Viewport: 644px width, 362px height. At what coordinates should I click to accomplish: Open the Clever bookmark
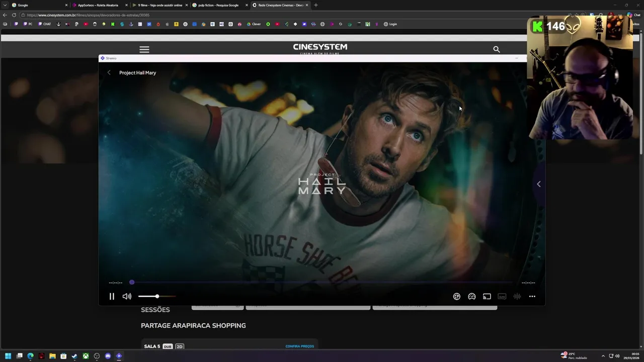click(x=254, y=24)
